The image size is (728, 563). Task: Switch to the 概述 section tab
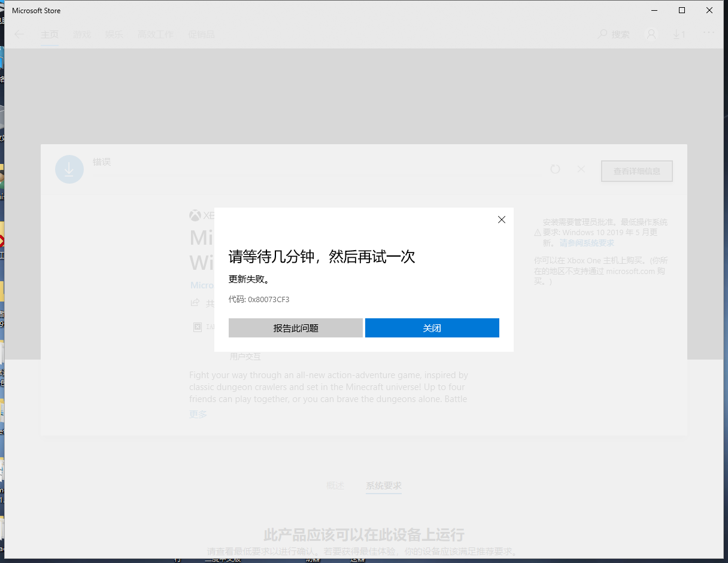pyautogui.click(x=335, y=485)
